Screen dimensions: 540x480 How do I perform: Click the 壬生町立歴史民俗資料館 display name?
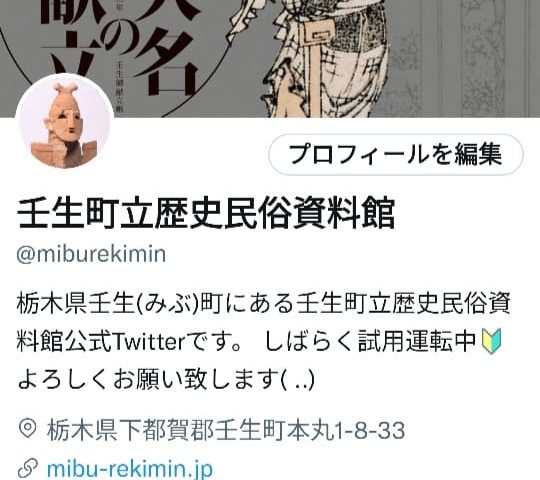pyautogui.click(x=206, y=213)
